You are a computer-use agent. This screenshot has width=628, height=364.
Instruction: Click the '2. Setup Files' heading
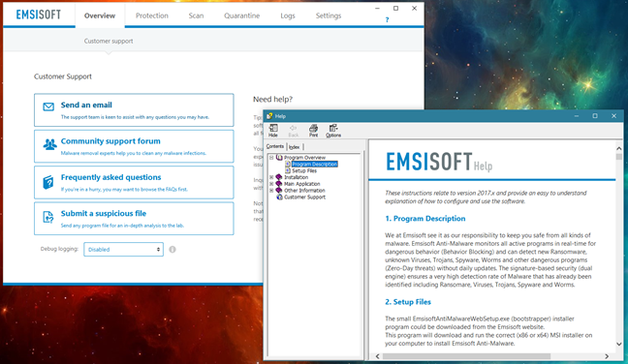point(408,302)
